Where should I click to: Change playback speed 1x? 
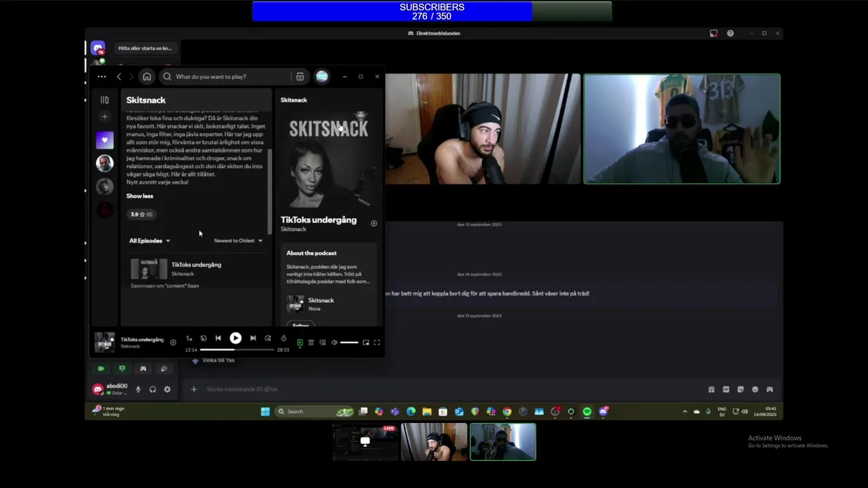point(189,338)
